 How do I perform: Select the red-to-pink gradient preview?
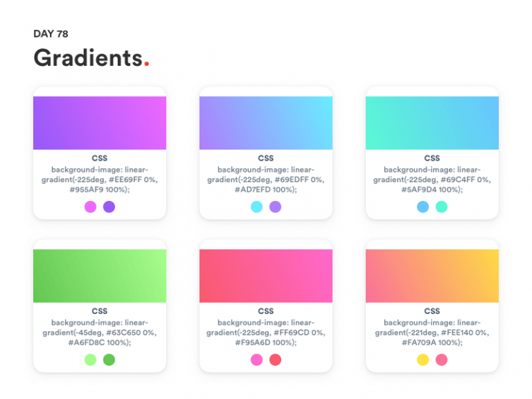(266, 276)
